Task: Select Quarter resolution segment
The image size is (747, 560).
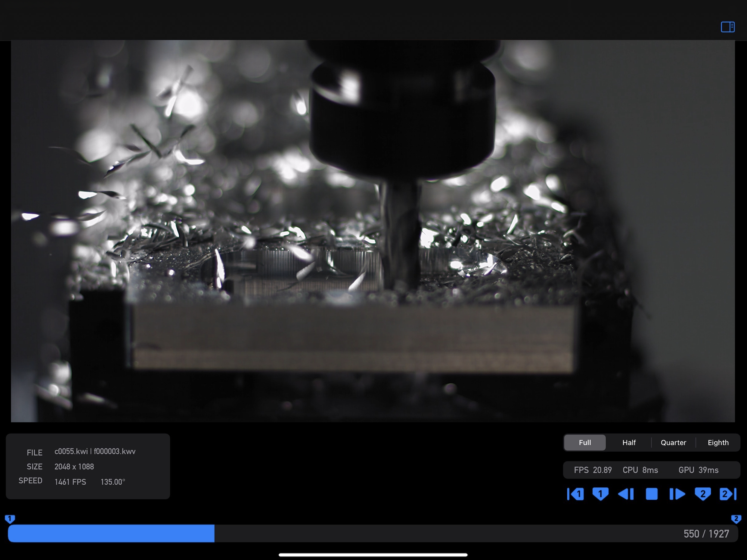Action: 673,442
